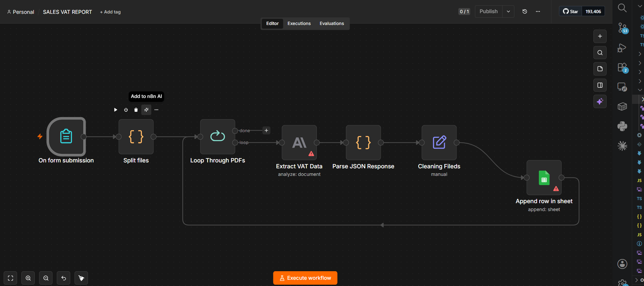Toggle the canvas side panel view
This screenshot has height=286, width=644.
pyautogui.click(x=600, y=85)
